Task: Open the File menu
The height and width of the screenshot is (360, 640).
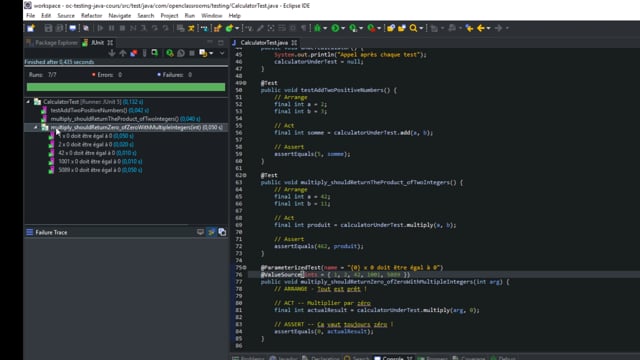Action: click(x=31, y=16)
